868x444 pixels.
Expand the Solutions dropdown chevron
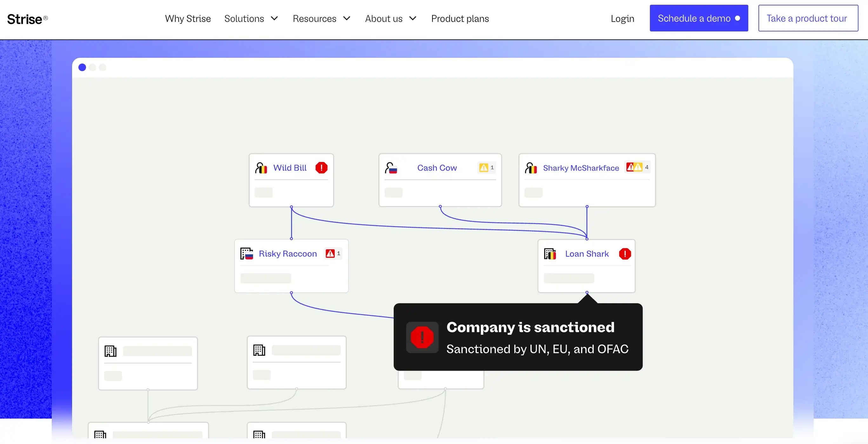point(274,18)
